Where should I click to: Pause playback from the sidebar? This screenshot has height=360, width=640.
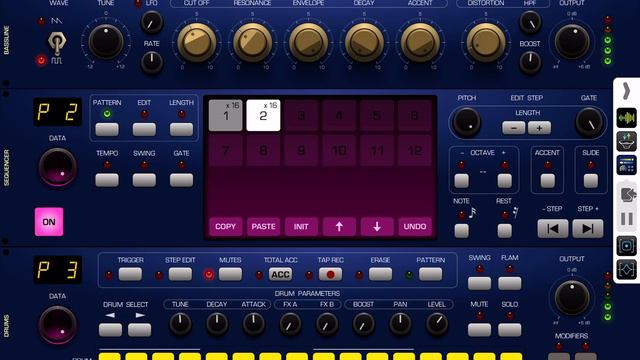coord(627,219)
